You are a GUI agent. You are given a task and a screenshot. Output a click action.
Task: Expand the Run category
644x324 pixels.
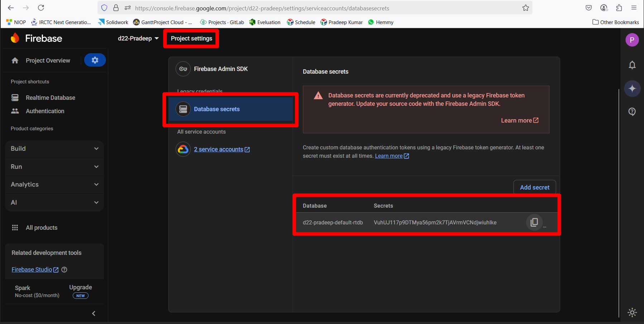coord(54,167)
